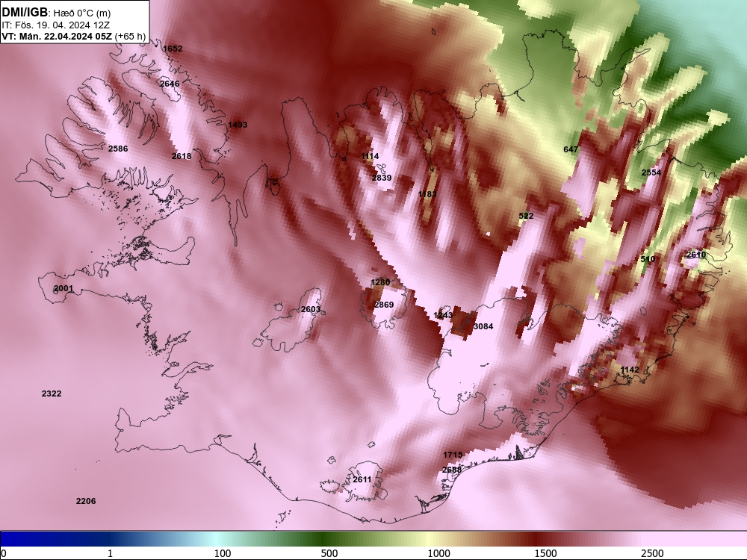
Task: Click the 2839 value on the map
Action: (x=382, y=178)
